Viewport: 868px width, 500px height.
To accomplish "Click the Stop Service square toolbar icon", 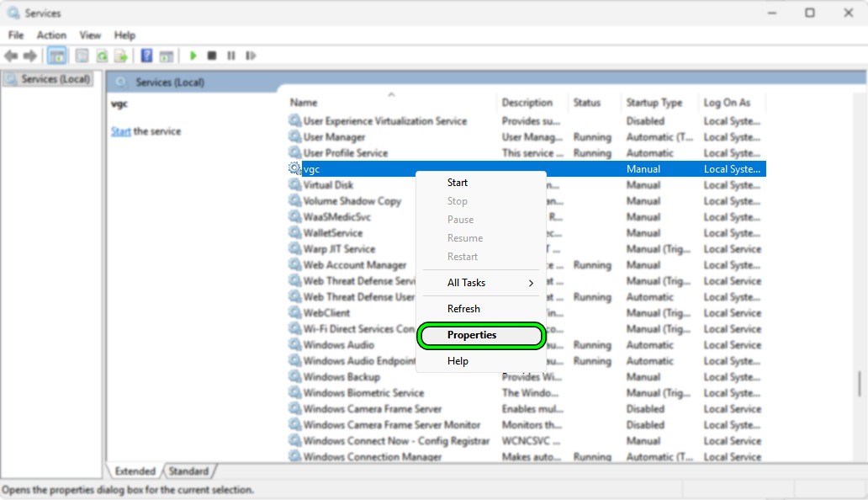I will click(212, 56).
